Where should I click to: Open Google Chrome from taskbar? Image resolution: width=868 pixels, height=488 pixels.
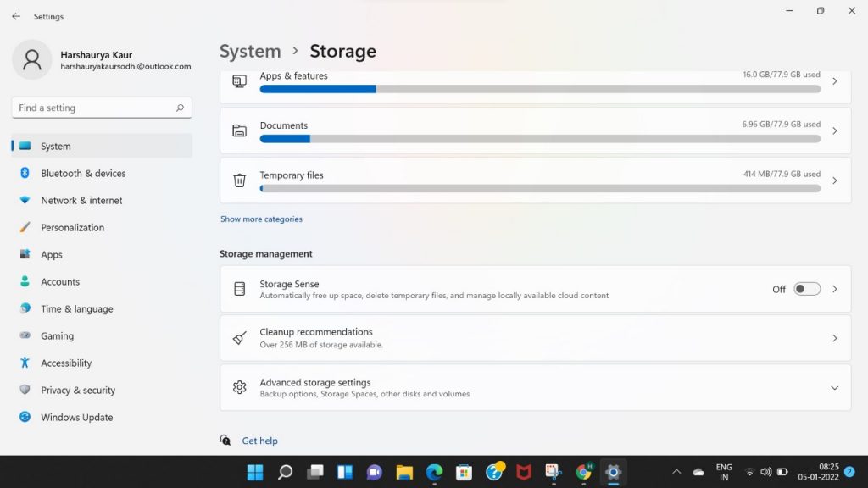pos(583,472)
